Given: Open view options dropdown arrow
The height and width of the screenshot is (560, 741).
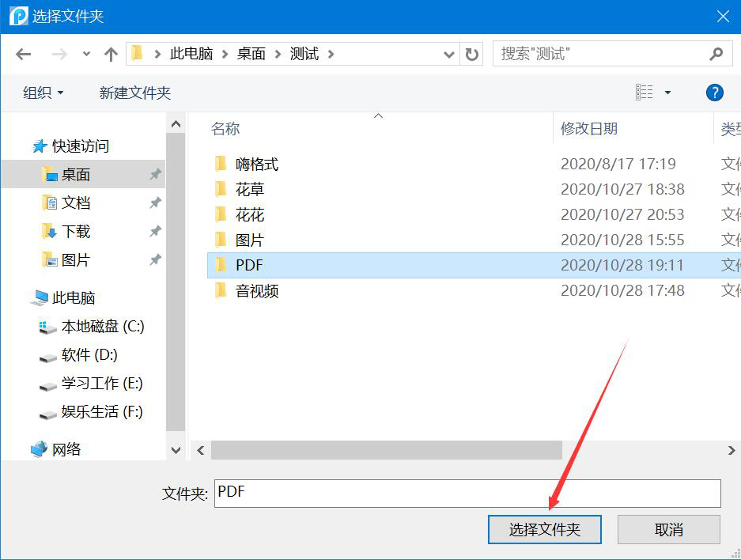Looking at the screenshot, I should pyautogui.click(x=667, y=93).
